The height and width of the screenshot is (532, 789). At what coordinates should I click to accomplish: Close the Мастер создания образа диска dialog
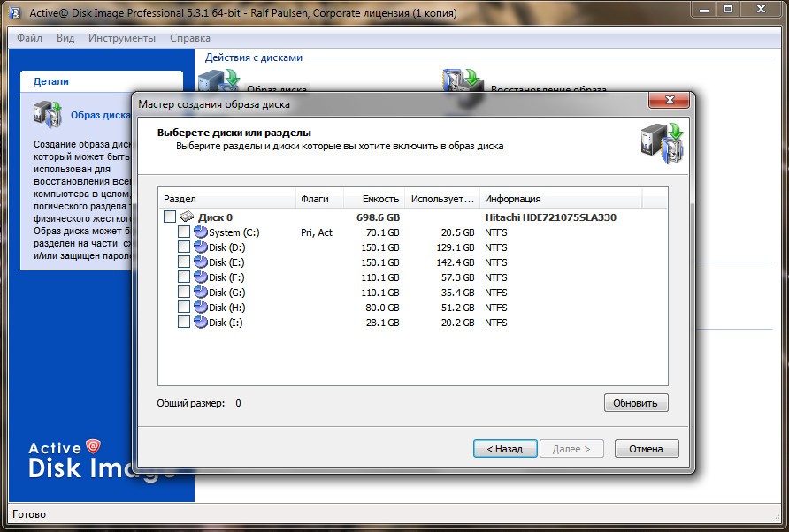tap(670, 100)
